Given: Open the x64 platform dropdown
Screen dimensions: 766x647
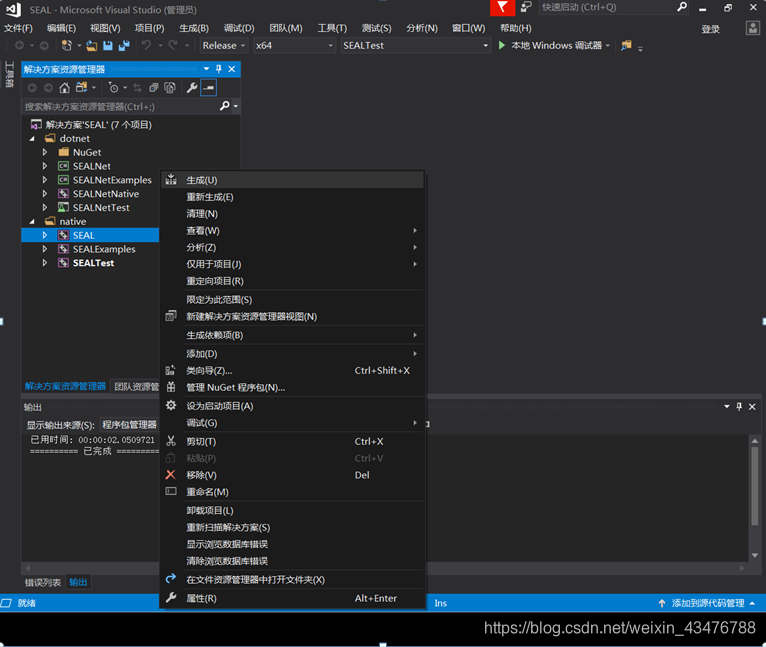Looking at the screenshot, I should pyautogui.click(x=294, y=45).
